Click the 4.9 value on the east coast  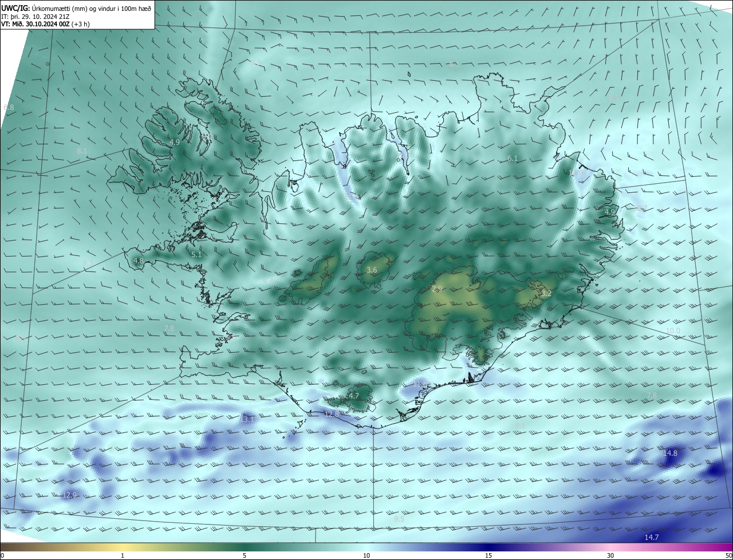pos(610,212)
